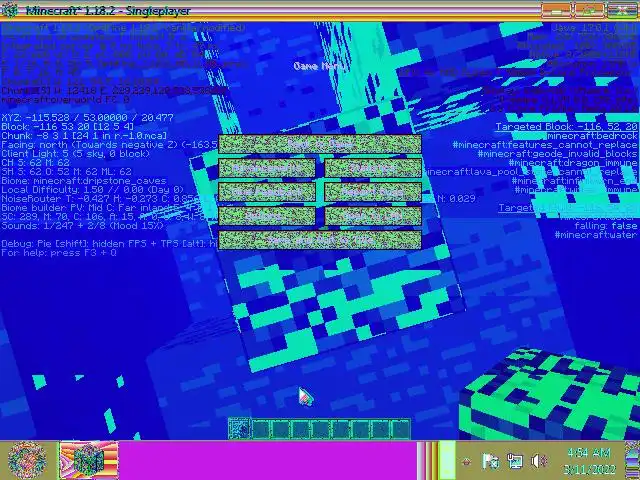Image resolution: width=640 pixels, height=480 pixels.
Task: Click the Give Feedback button
Action: 267,192
